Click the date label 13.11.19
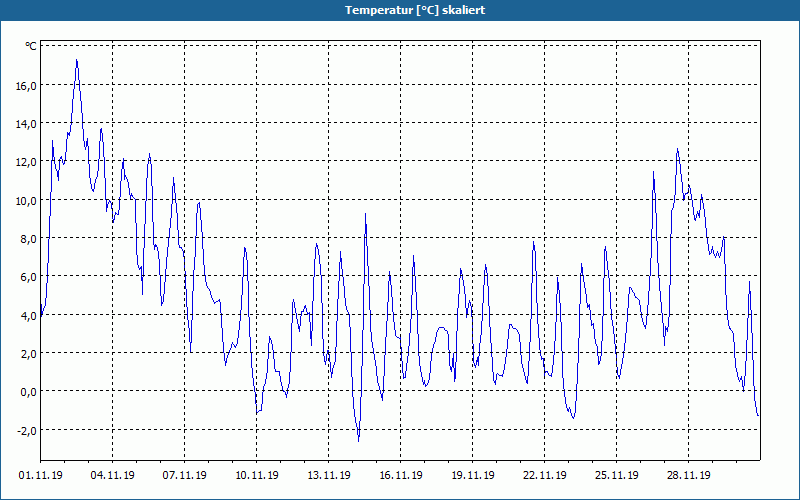800x500 pixels. 329,476
